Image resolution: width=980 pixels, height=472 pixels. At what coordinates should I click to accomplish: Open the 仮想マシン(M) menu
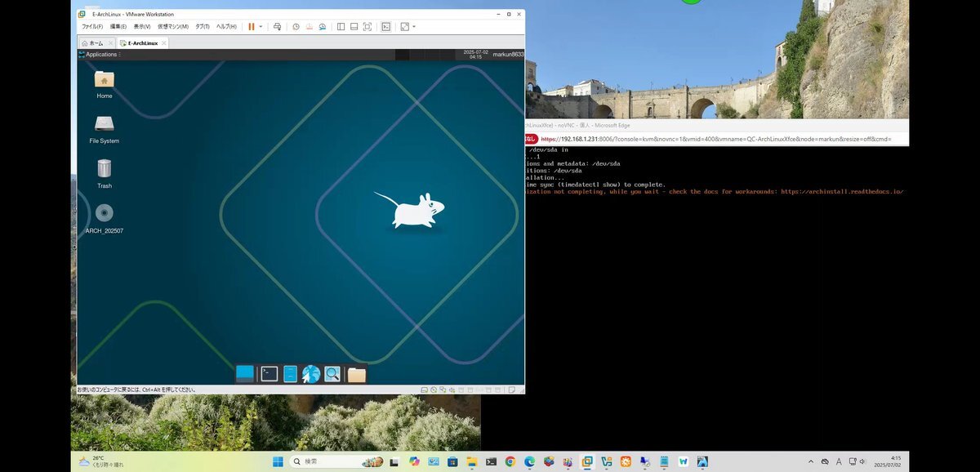click(x=171, y=27)
